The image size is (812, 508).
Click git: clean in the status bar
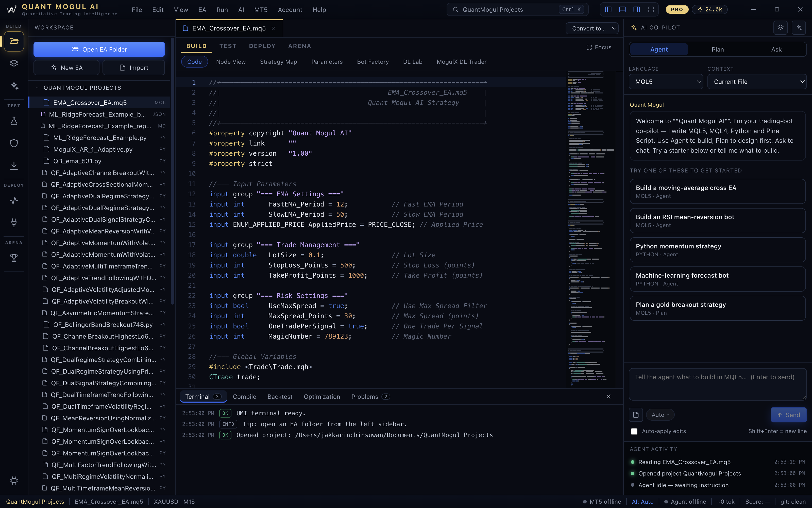point(793,502)
